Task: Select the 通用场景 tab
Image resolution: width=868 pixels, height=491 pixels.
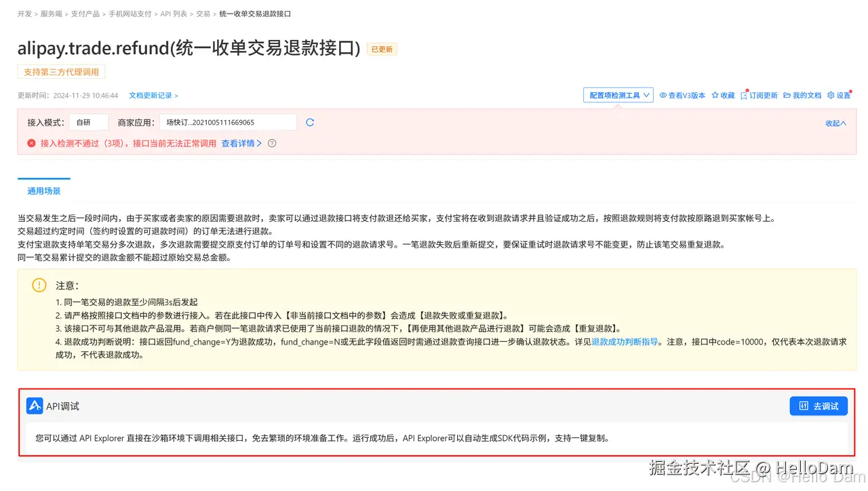Action: point(43,191)
